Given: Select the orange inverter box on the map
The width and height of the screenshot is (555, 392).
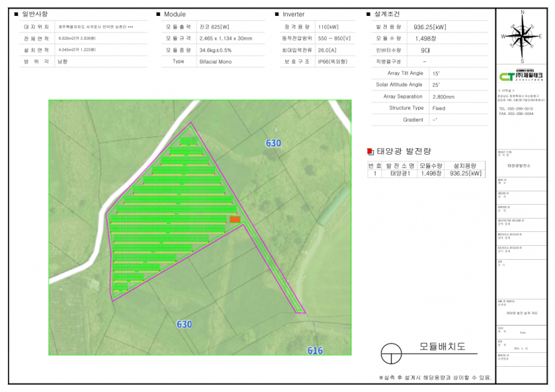Looking at the screenshot, I should 235,219.
